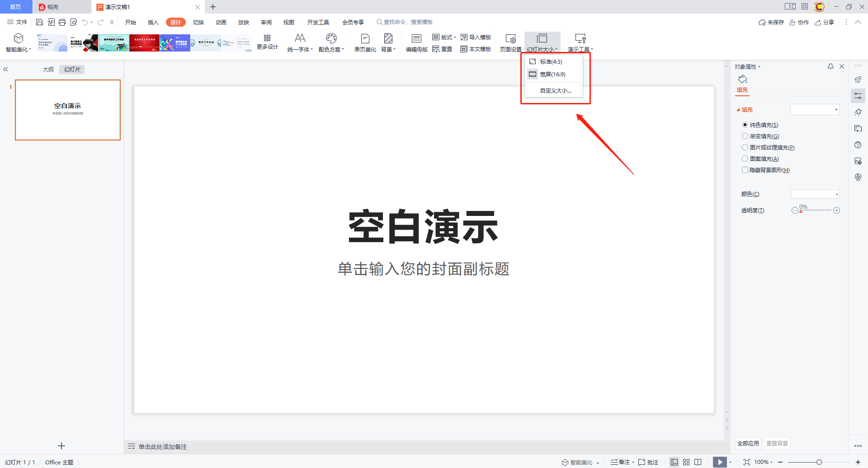Screen dimensions: 868x468
Task: Click 未保存 unsaved cloud status
Action: pyautogui.click(x=771, y=22)
